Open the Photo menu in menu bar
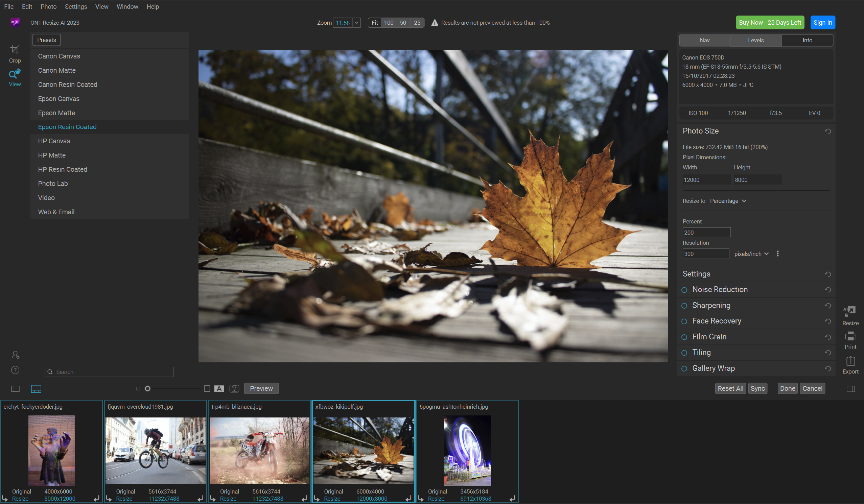864x504 pixels. (x=49, y=7)
